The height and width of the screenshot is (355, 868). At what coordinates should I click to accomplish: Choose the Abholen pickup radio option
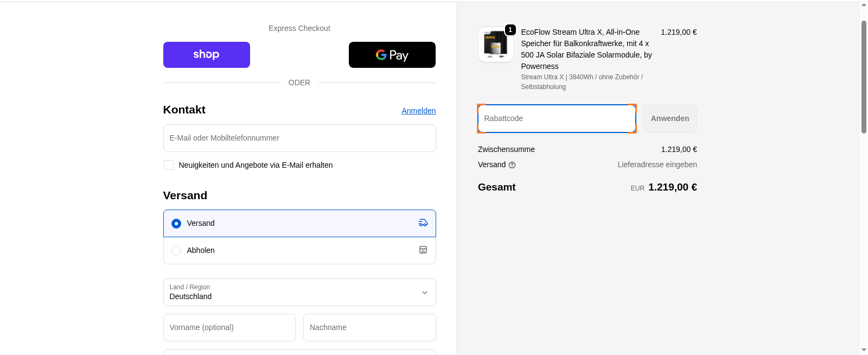[x=176, y=251]
